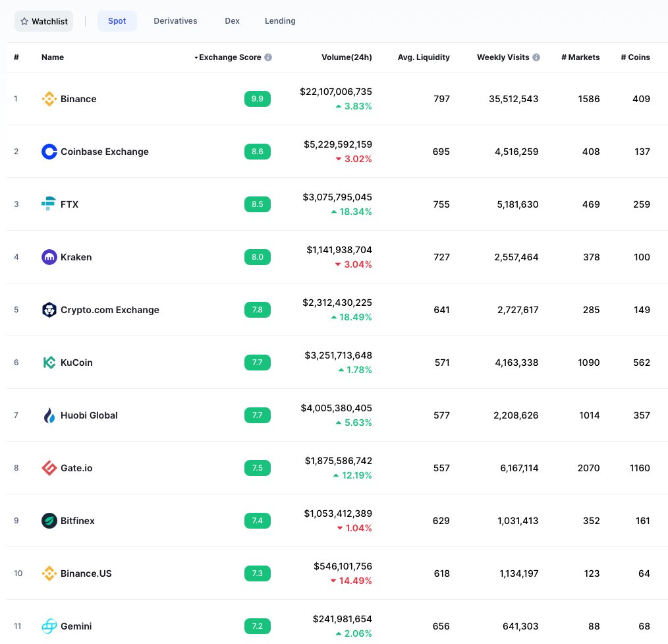Click Coinbase's 8.6 exchange score badge
Screen dimensions: 668x644
[x=258, y=152]
